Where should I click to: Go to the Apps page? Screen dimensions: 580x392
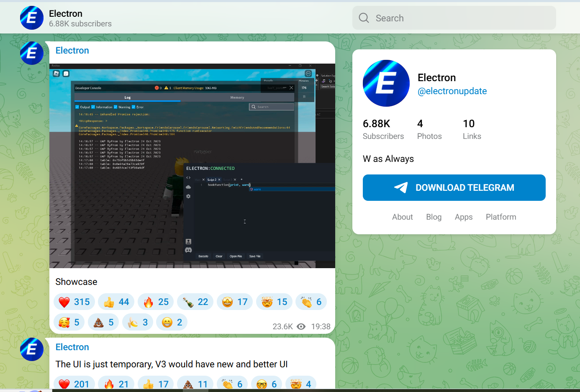click(x=463, y=217)
